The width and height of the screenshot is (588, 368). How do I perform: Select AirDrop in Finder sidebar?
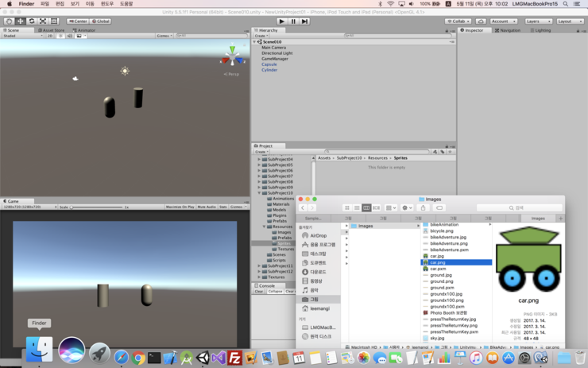click(x=319, y=235)
